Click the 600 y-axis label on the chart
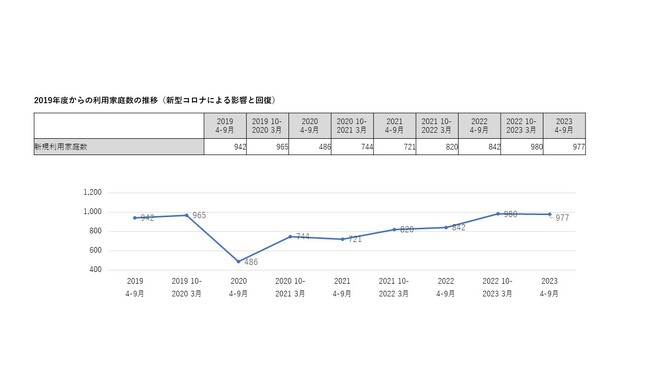This screenshot has width=650, height=366. coord(95,250)
